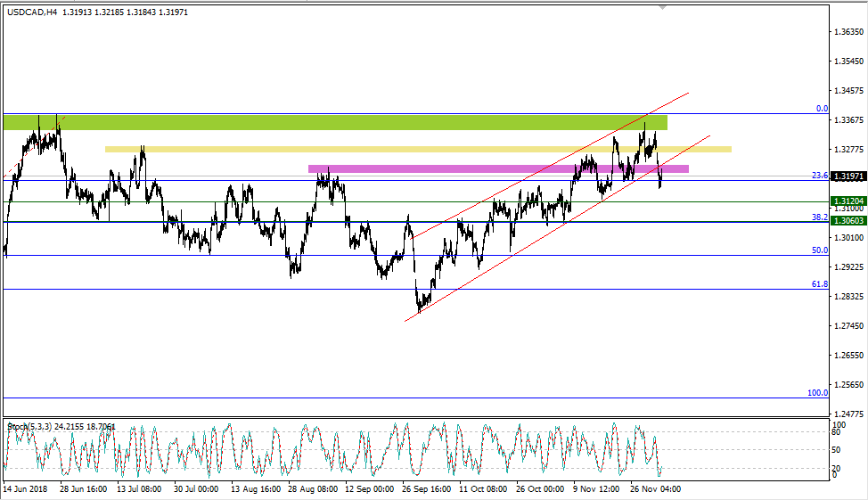The height and width of the screenshot is (500, 868).
Task: Click the Fibonacci 23.6 level label
Action: (820, 176)
